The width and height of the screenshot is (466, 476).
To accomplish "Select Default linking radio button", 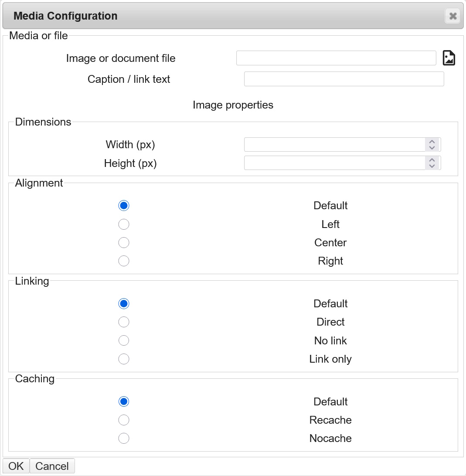I will [124, 303].
